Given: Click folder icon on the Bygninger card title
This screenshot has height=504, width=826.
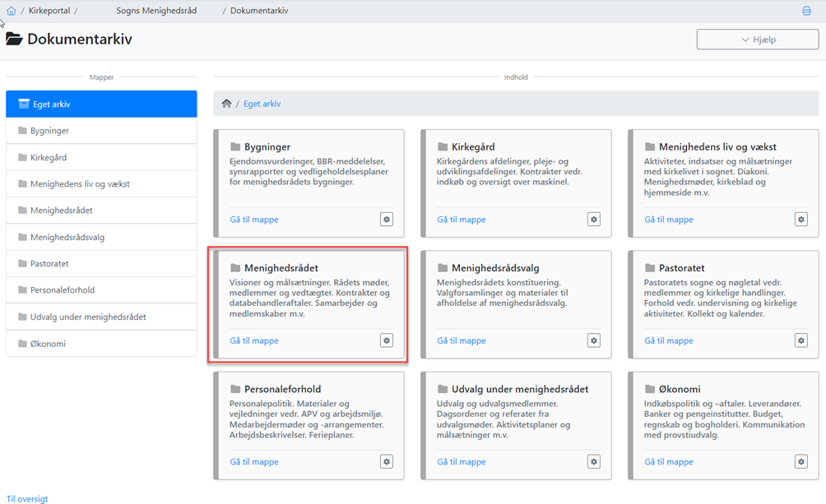Looking at the screenshot, I should (235, 146).
